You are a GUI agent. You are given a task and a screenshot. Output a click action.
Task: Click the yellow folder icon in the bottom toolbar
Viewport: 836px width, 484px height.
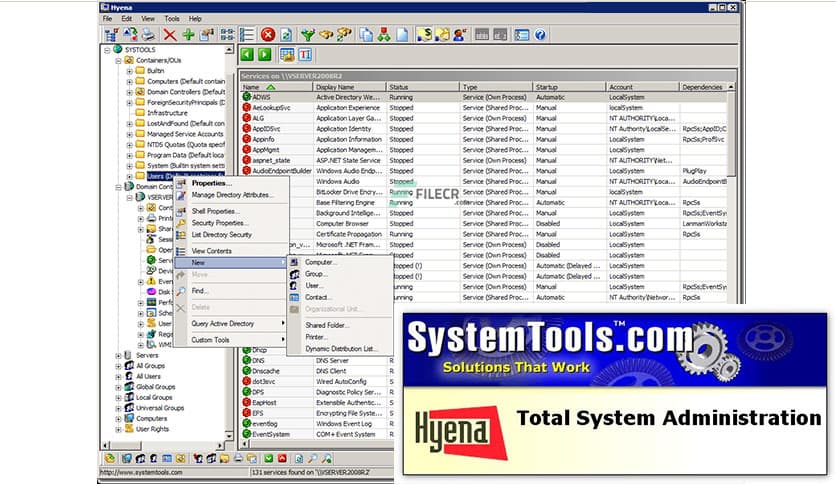[x=224, y=458]
